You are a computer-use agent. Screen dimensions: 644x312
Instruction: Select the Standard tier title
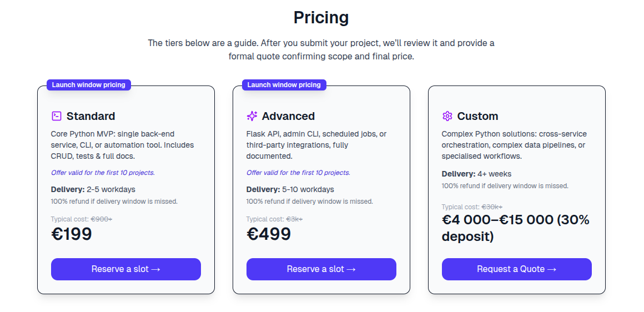91,116
